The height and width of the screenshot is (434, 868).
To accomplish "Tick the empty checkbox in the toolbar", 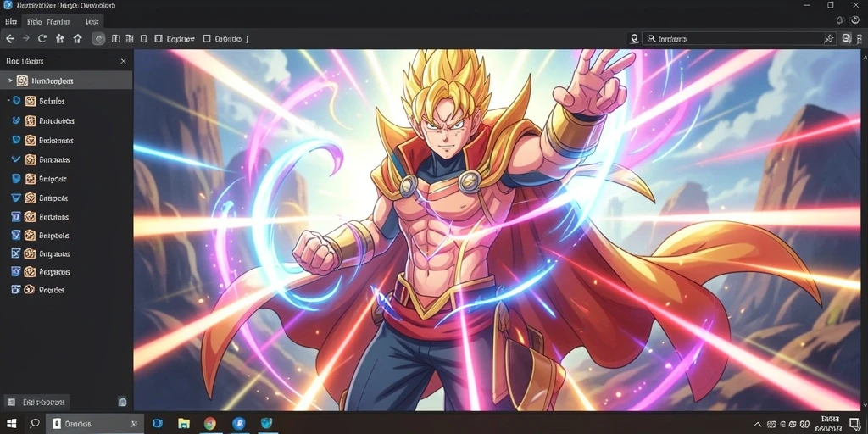I will click(207, 39).
